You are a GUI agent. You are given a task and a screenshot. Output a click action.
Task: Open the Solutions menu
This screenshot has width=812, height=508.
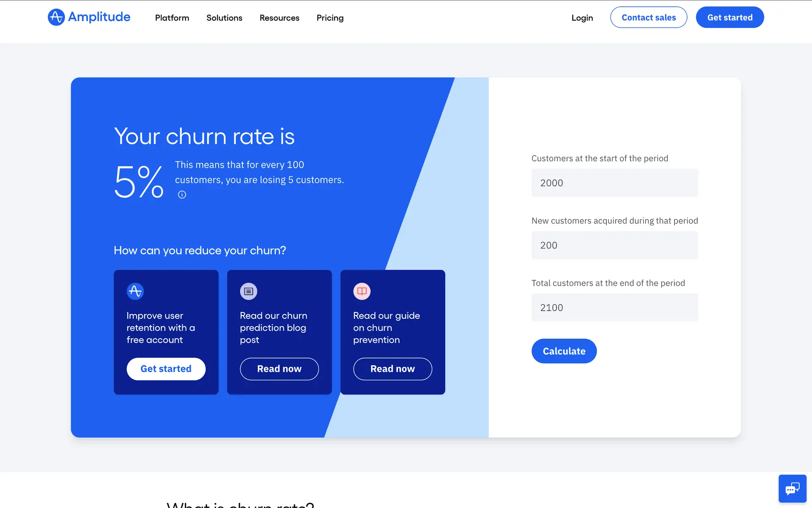coord(224,18)
